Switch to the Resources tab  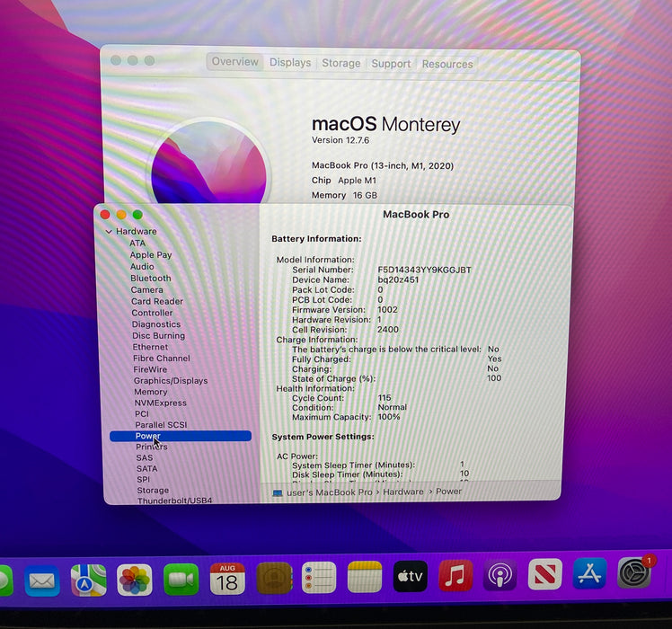[447, 65]
